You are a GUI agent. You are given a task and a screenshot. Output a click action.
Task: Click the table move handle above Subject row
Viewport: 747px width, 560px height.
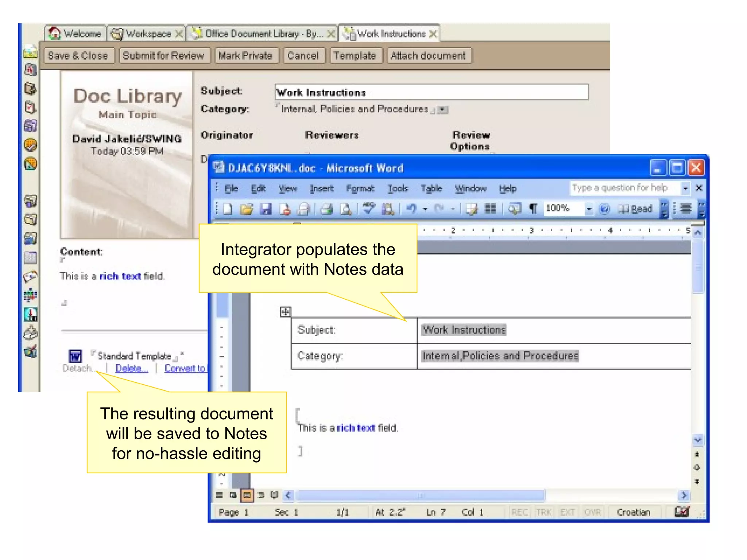[285, 312]
